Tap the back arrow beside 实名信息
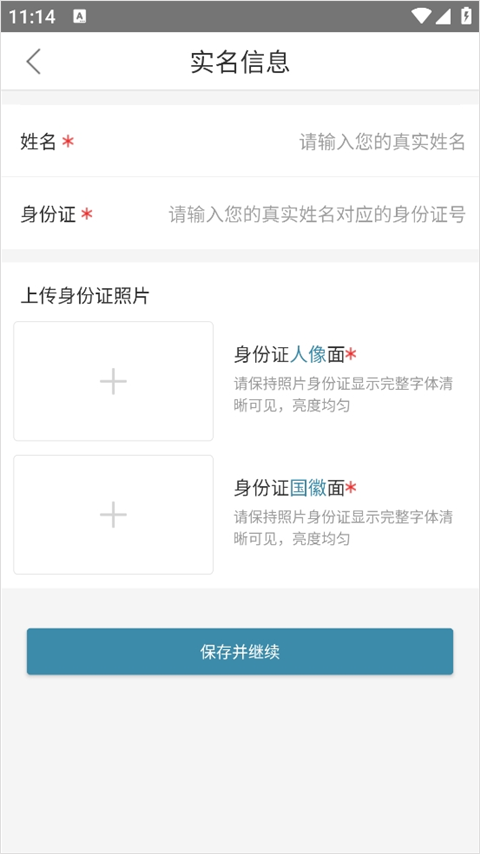Image resolution: width=480 pixels, height=854 pixels. click(33, 61)
